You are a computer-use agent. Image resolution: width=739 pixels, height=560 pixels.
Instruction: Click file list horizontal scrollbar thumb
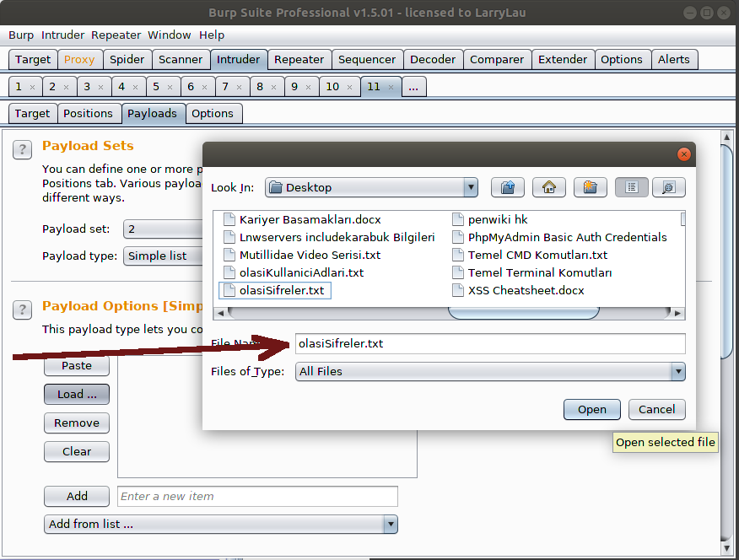[524, 313]
